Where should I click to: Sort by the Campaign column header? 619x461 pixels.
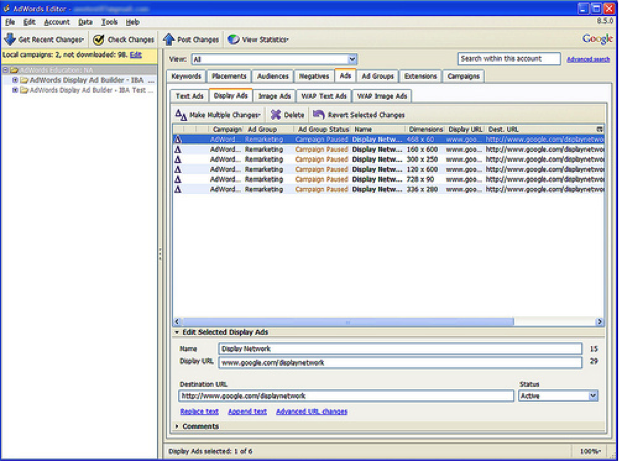[x=226, y=129]
